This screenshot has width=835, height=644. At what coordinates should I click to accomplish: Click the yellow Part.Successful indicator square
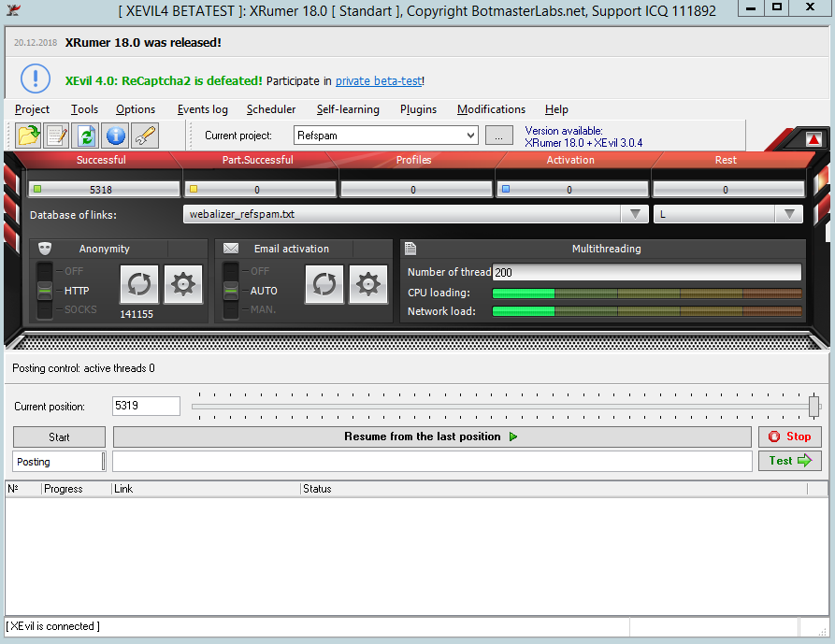click(194, 189)
